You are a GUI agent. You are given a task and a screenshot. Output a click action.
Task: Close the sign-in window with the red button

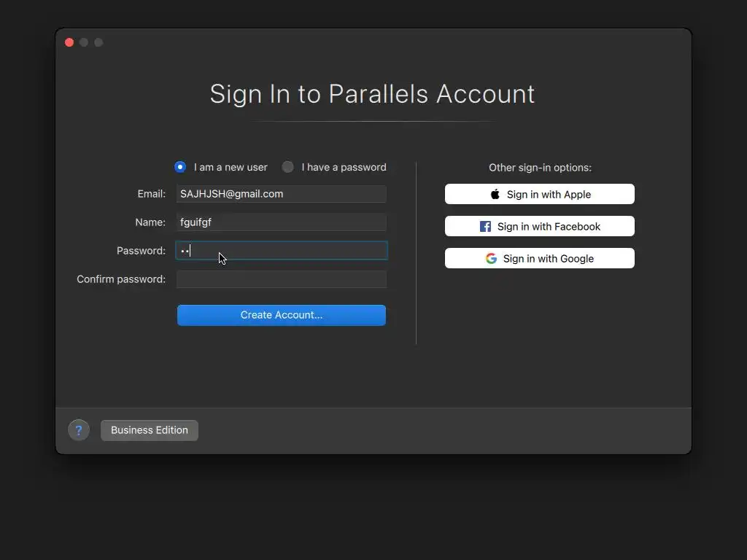(69, 42)
